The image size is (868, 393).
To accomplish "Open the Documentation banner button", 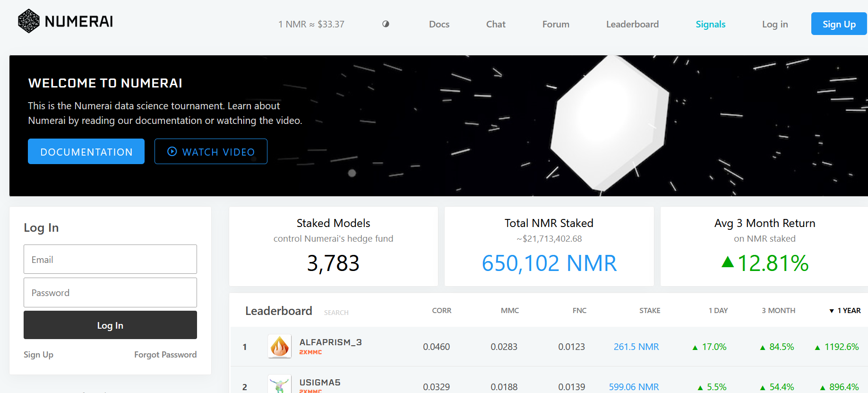I will point(86,151).
